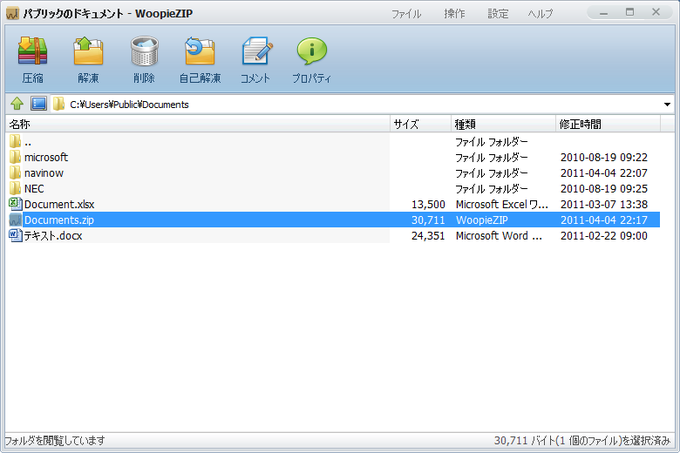Click size value 13,500
The height and width of the screenshot is (453, 680).
click(428, 204)
